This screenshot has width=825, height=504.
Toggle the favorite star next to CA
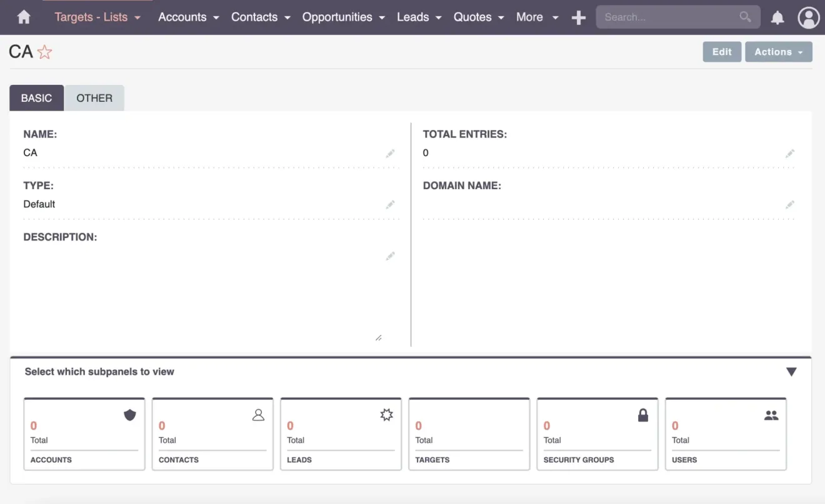click(44, 52)
